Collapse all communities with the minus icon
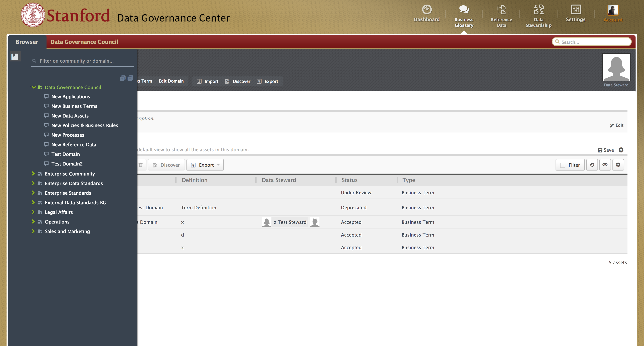This screenshot has height=346, width=644. tap(130, 78)
